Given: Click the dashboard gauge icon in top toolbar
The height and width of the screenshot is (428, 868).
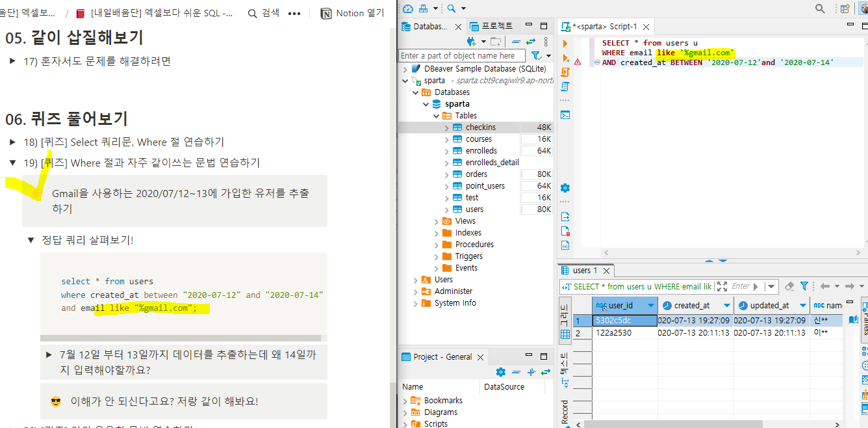Looking at the screenshot, I should click(408, 8).
